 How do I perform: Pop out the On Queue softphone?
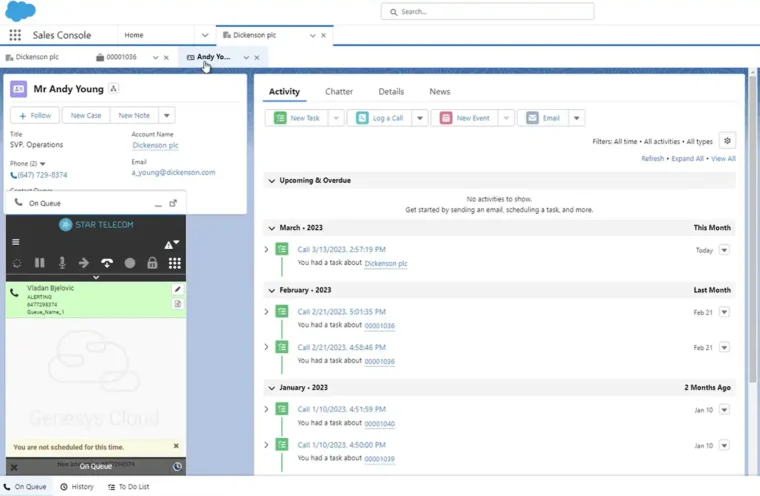(x=173, y=203)
